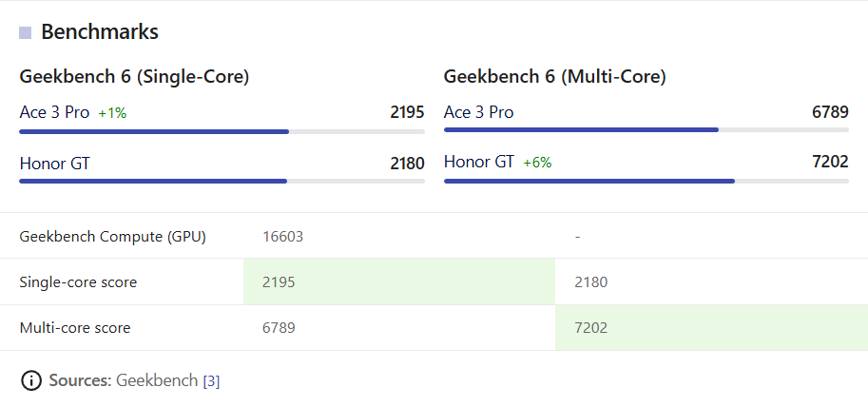The width and height of the screenshot is (868, 407).
Task: Click the Single-core score row label
Action: [x=78, y=282]
